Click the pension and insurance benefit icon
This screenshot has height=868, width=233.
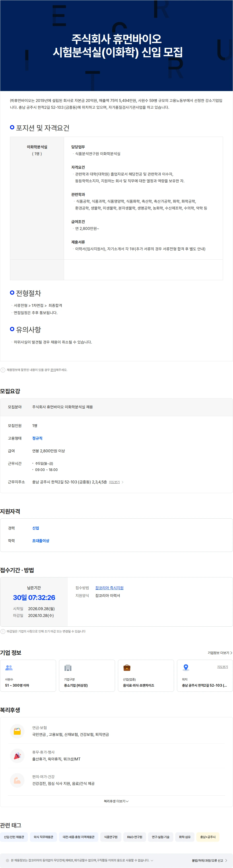click(17, 731)
